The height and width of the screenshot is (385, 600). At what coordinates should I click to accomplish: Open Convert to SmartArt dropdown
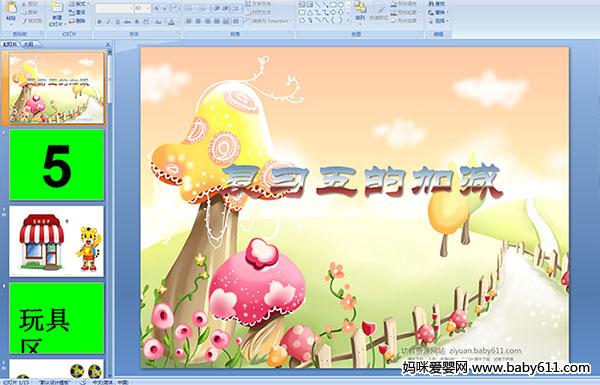pos(268,21)
